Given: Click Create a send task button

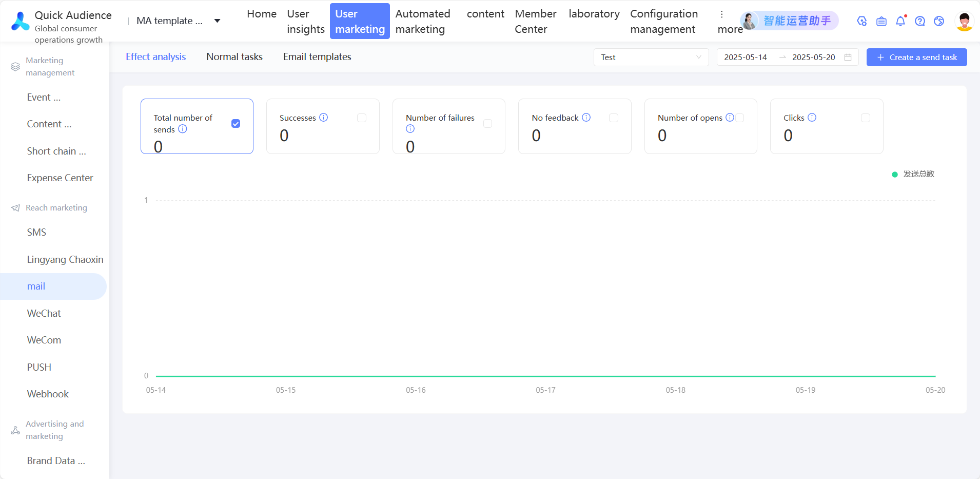Looking at the screenshot, I should [x=917, y=57].
